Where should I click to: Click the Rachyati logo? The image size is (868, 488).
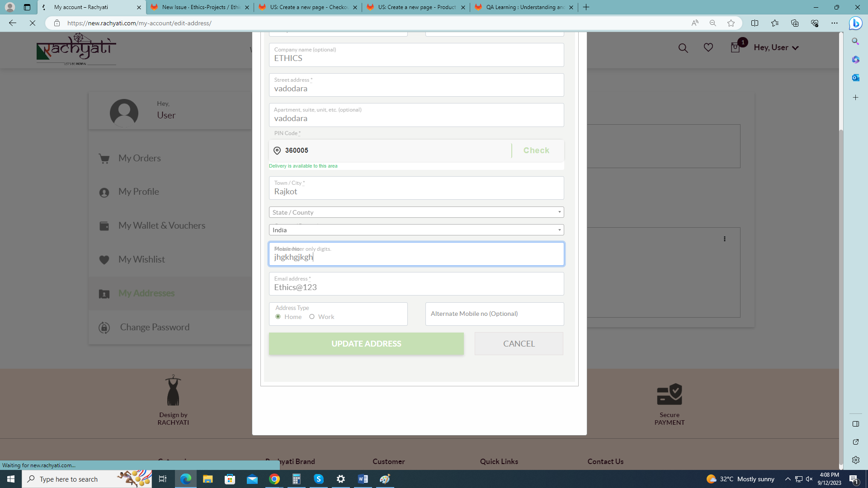[76, 49]
